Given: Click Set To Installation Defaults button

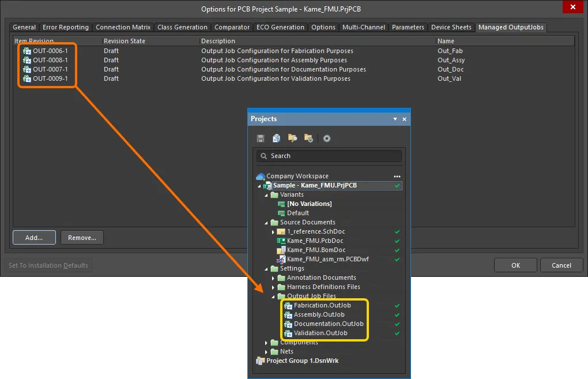Looking at the screenshot, I should click(48, 265).
